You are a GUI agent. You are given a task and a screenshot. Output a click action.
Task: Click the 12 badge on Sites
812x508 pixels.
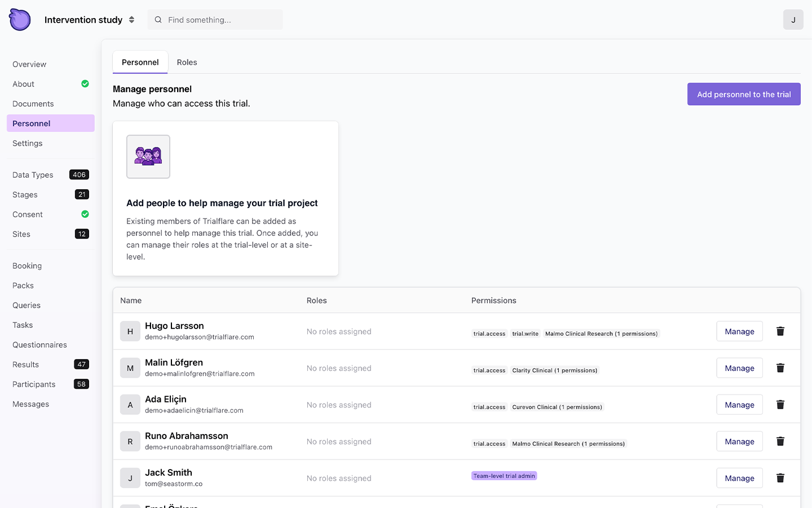click(x=82, y=234)
